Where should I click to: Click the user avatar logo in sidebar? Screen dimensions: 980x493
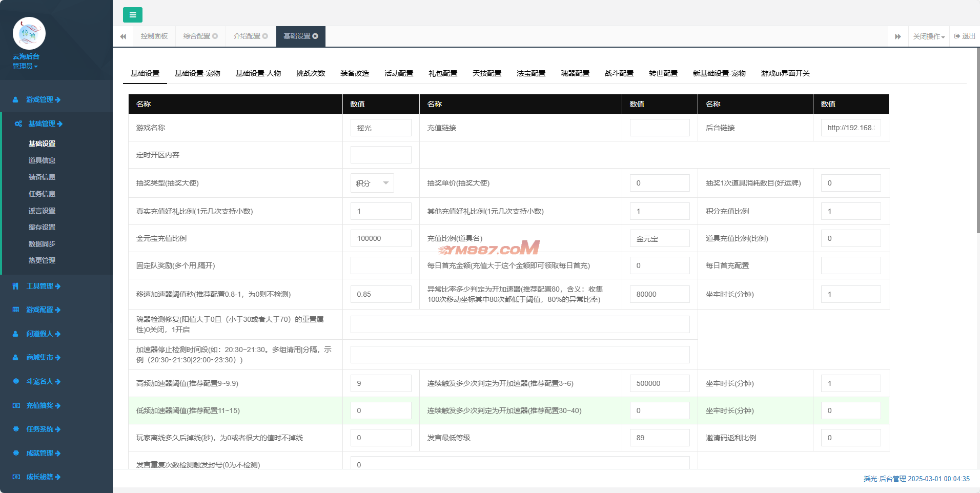pos(29,33)
